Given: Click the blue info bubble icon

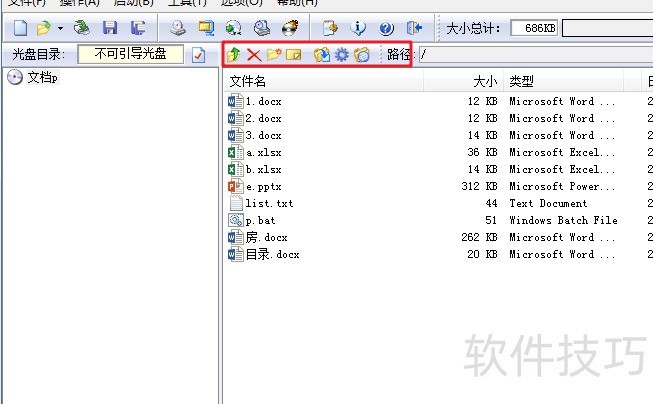Looking at the screenshot, I should 358,28.
